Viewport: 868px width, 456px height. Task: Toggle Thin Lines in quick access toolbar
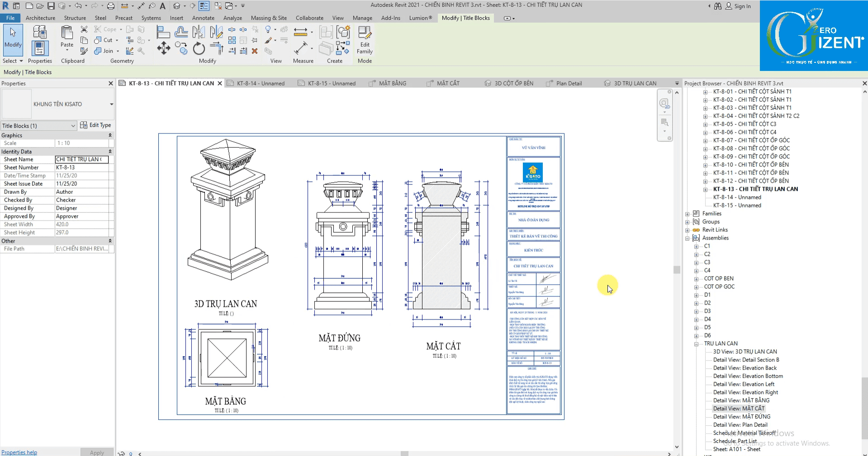(x=204, y=6)
